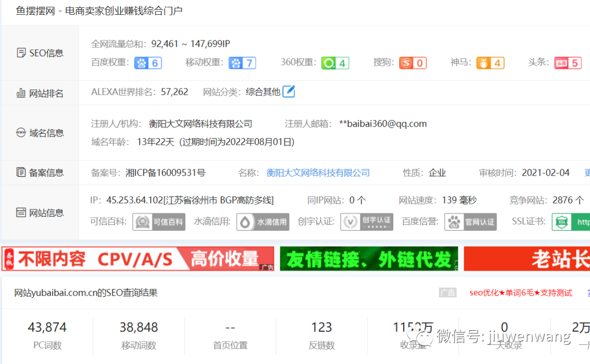Click the 域名信息 www icon
This screenshot has height=364, width=590.
(21, 133)
